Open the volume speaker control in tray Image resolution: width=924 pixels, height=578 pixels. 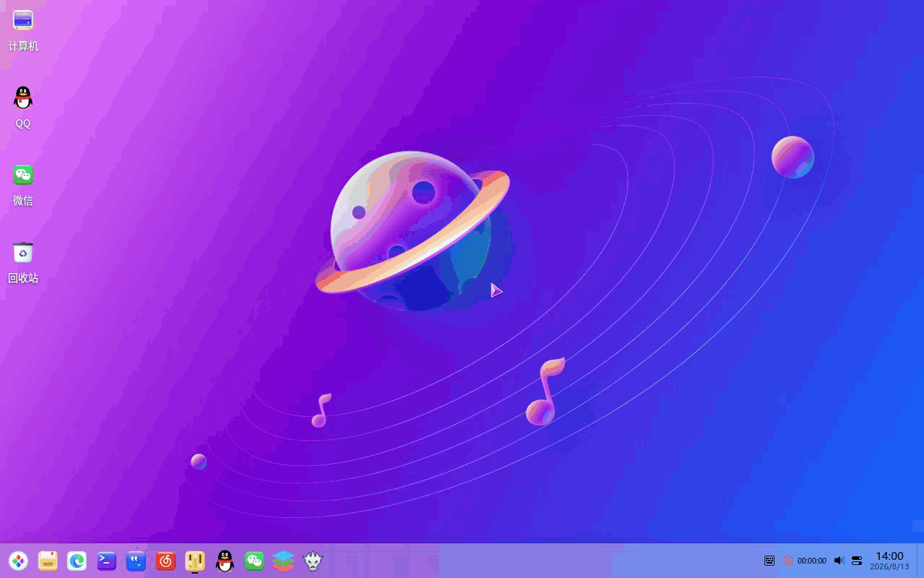pyautogui.click(x=839, y=561)
